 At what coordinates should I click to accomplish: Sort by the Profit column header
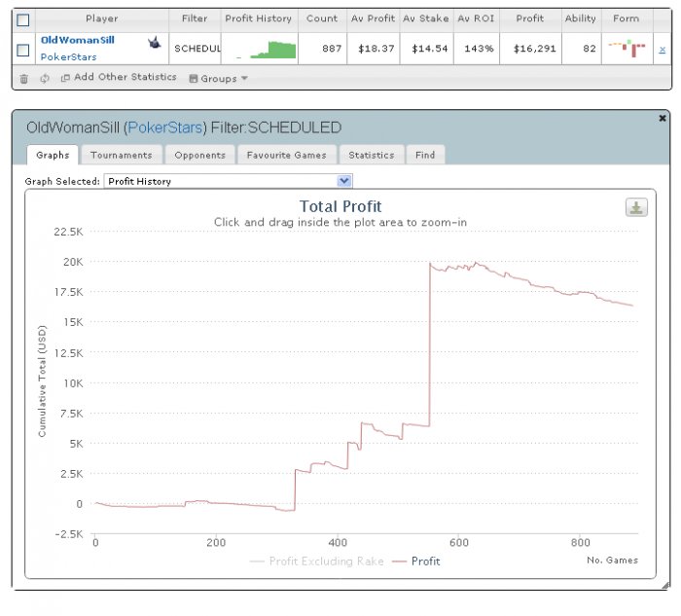(530, 18)
